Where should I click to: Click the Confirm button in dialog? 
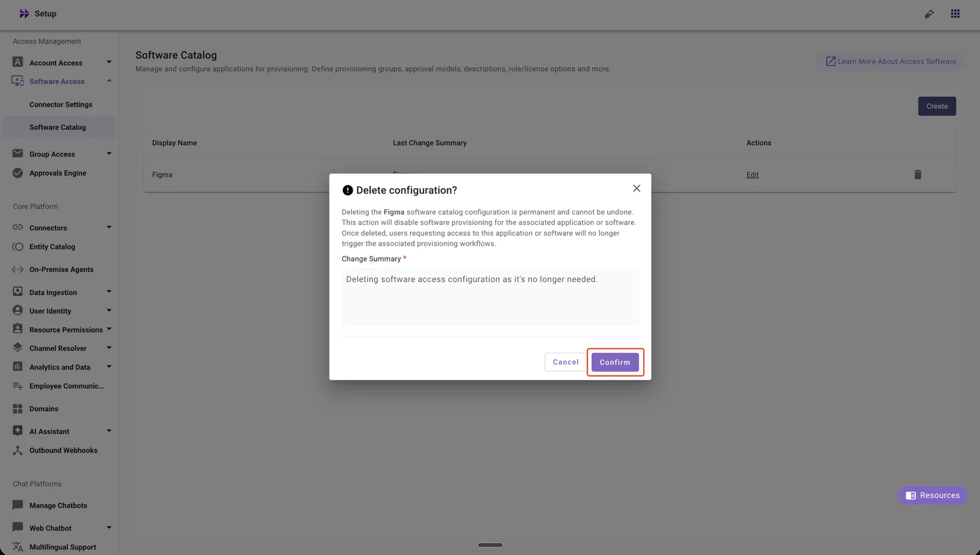615,362
